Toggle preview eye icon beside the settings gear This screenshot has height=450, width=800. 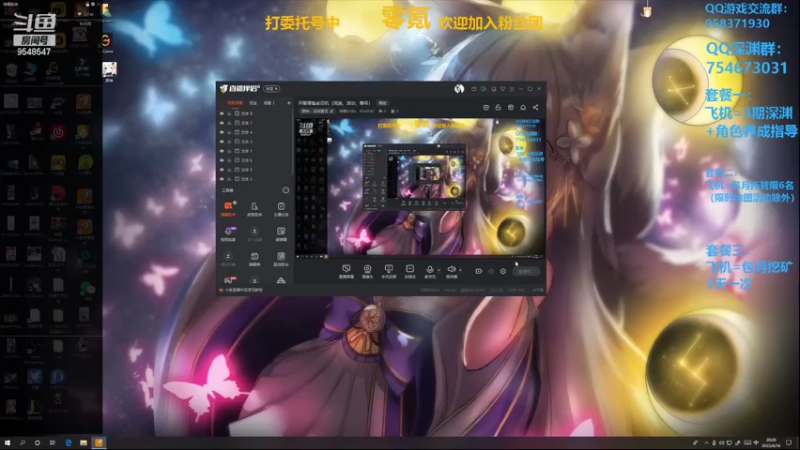point(491,271)
